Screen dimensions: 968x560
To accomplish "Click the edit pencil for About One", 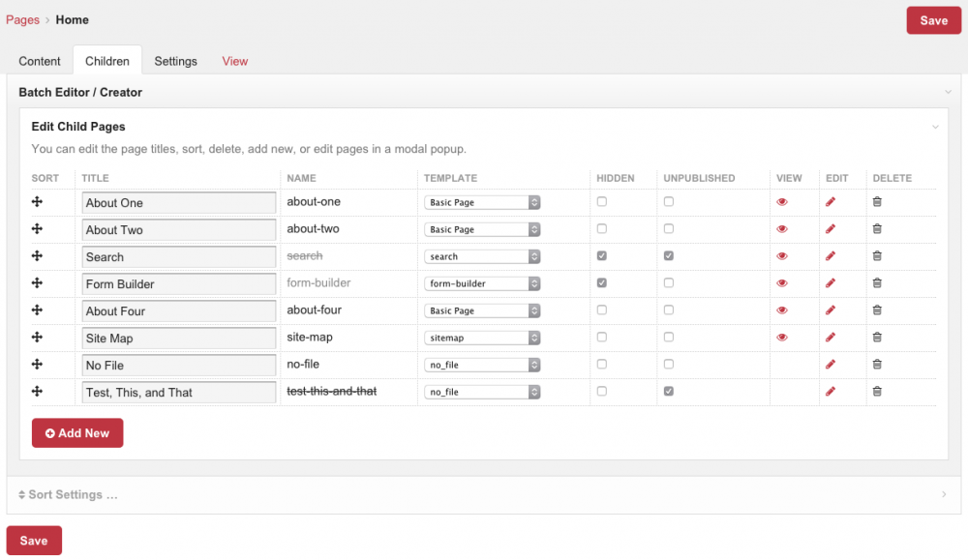I will [x=830, y=202].
